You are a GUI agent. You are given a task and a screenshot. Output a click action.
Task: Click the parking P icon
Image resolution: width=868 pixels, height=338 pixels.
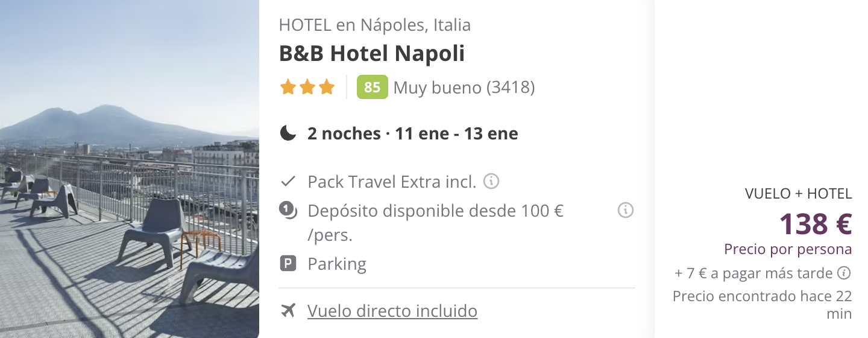click(x=288, y=264)
